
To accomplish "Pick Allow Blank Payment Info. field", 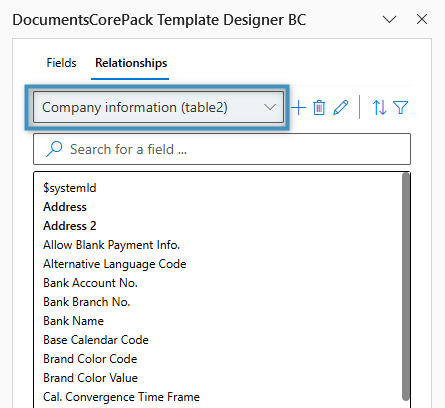I will pos(111,245).
